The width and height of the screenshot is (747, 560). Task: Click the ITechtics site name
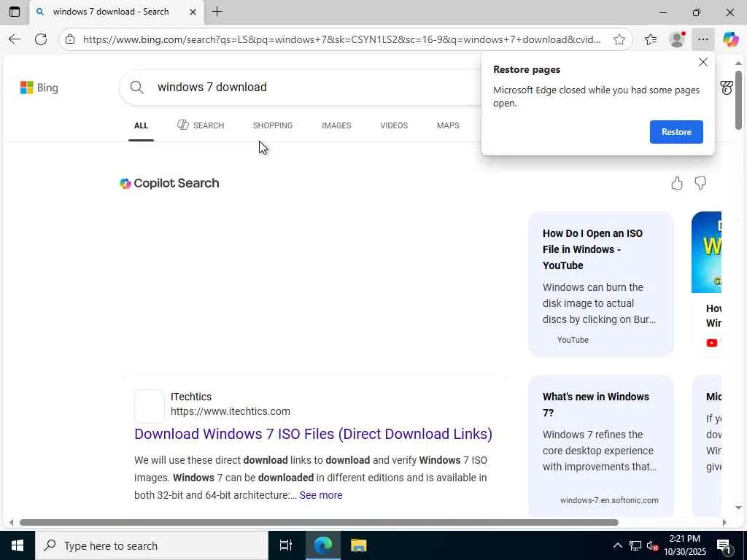tap(191, 397)
